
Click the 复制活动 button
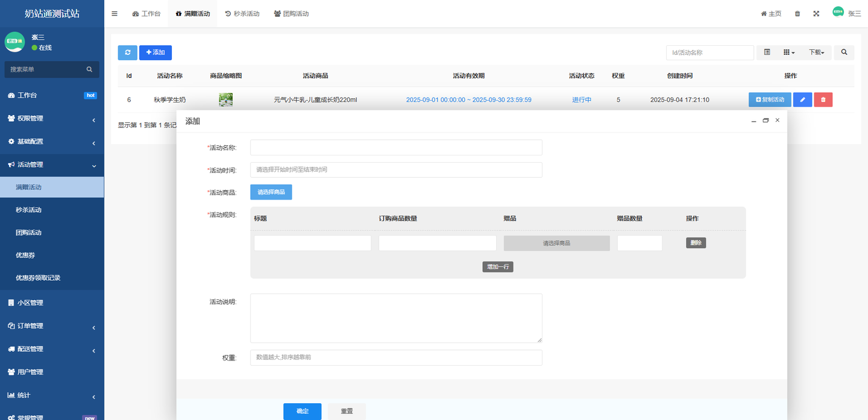coord(770,100)
